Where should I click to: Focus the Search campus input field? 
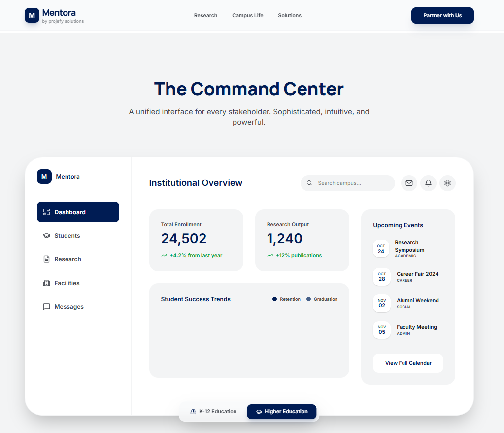coord(348,183)
